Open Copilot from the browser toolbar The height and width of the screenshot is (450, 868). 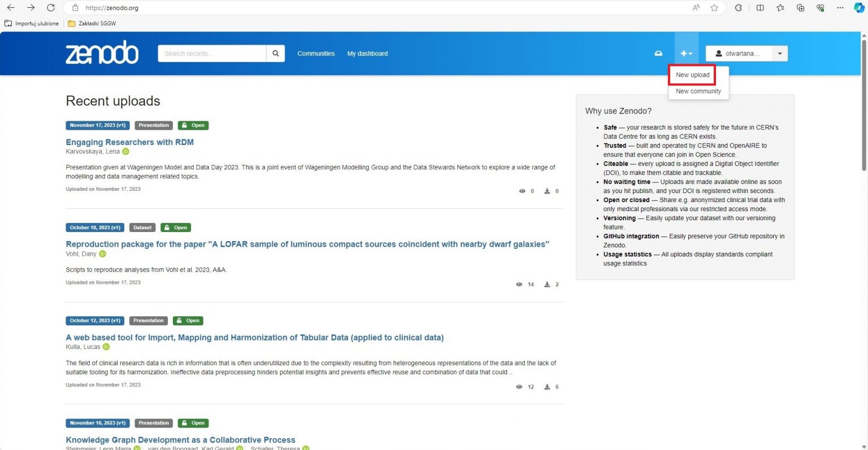tap(858, 8)
